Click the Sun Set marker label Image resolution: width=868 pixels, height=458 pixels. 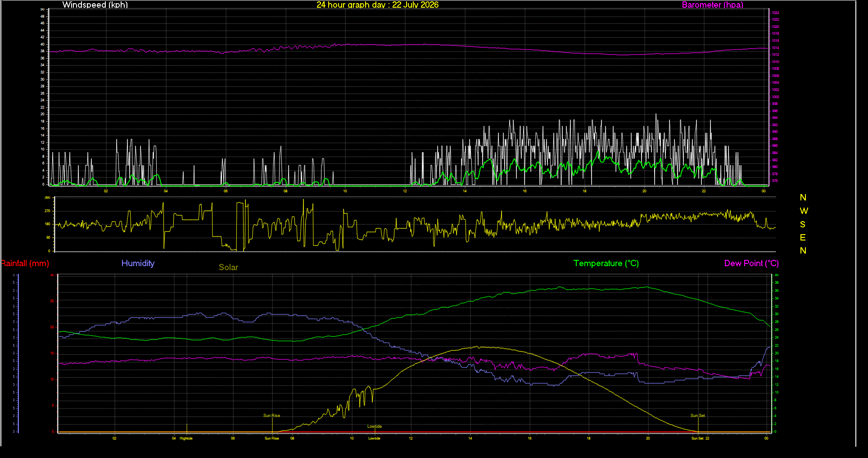point(698,416)
